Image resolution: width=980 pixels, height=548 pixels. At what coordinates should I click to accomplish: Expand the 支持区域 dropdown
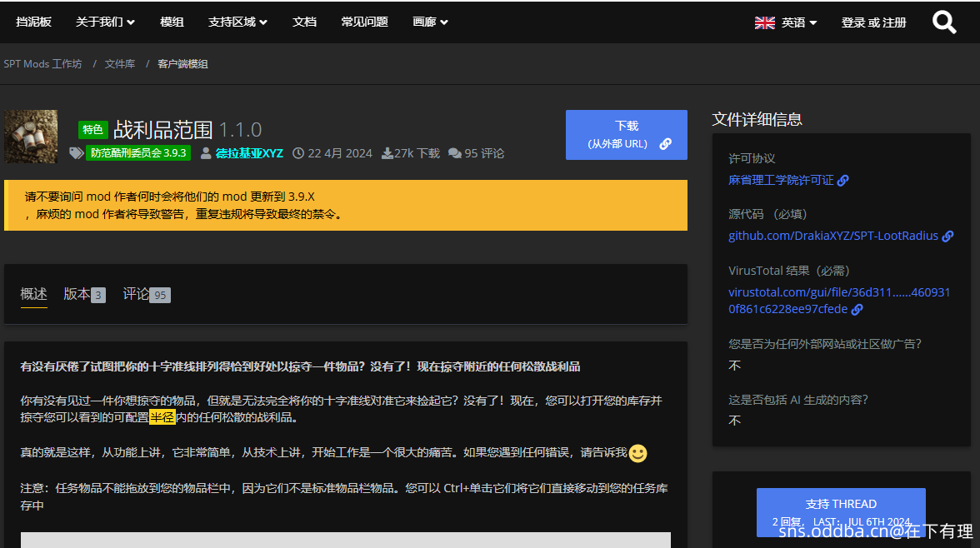coord(238,22)
